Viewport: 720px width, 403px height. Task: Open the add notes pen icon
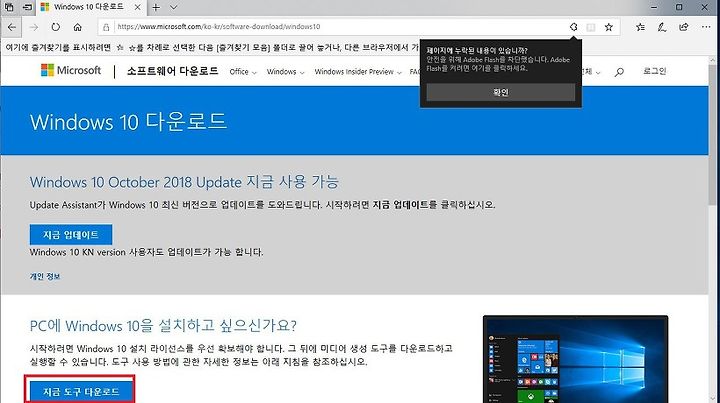click(662, 27)
